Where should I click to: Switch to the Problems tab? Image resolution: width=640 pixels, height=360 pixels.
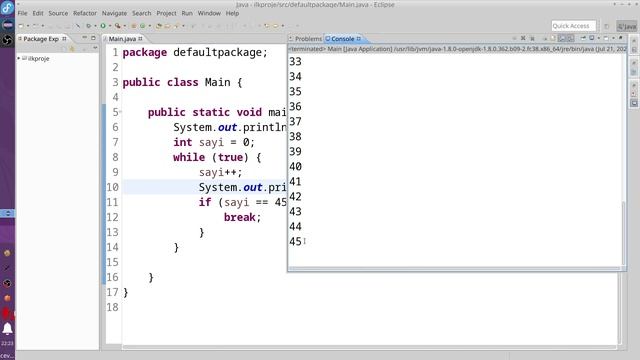point(308,39)
